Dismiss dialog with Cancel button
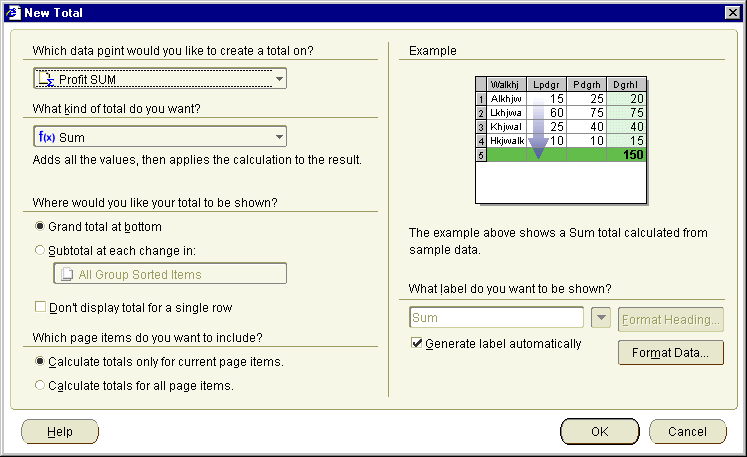Screen dimensions: 747x457 pos(687,432)
